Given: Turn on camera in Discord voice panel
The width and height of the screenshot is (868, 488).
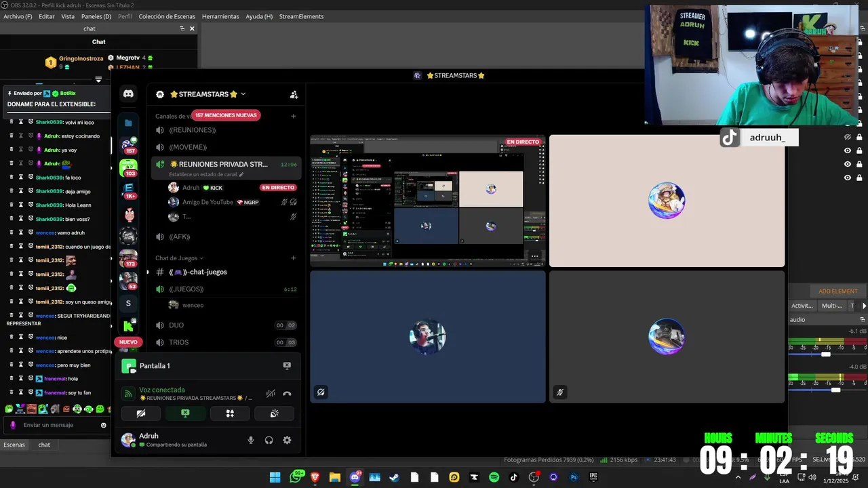Looking at the screenshot, I should pos(141,413).
